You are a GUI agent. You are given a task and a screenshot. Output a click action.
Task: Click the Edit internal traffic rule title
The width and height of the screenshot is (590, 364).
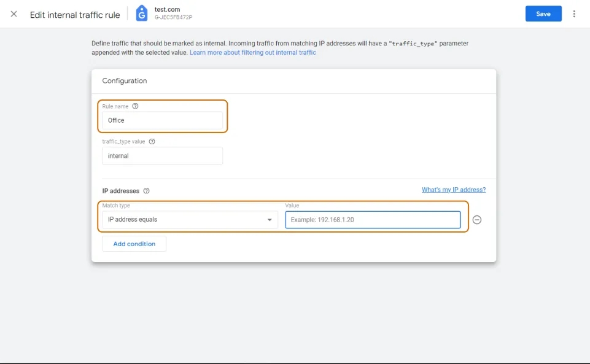click(x=75, y=15)
